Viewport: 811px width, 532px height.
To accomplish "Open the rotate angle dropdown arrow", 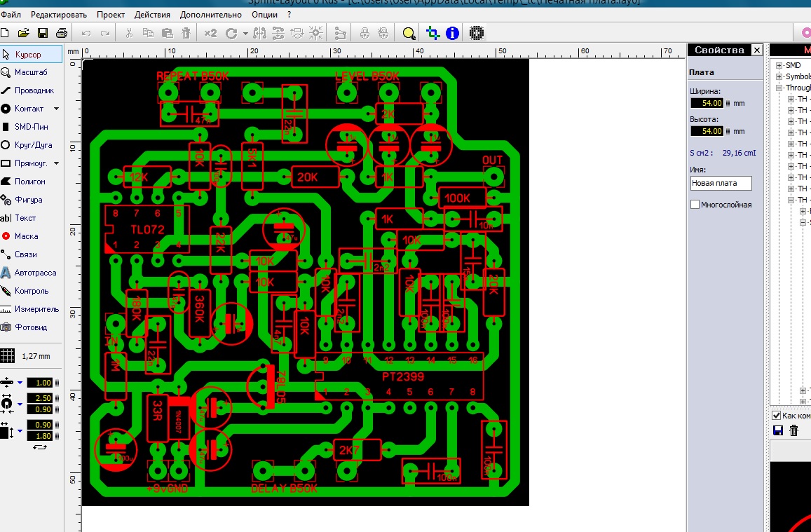I will pos(245,34).
